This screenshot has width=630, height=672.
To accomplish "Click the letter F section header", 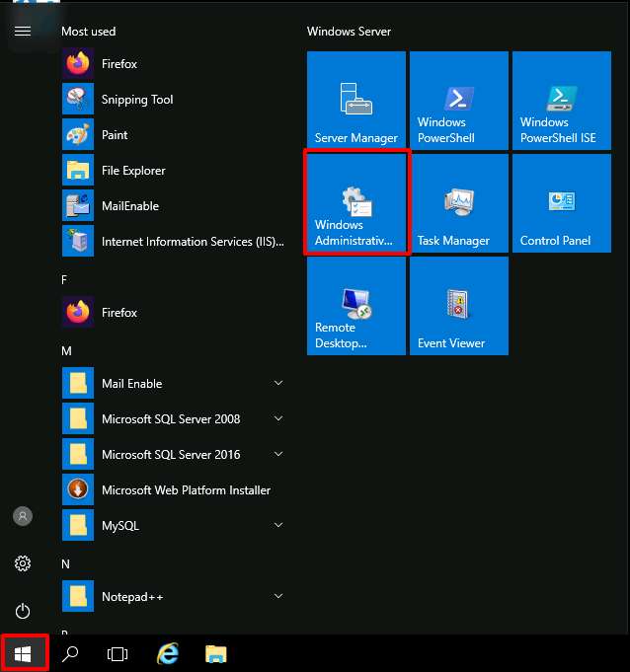I will (64, 280).
